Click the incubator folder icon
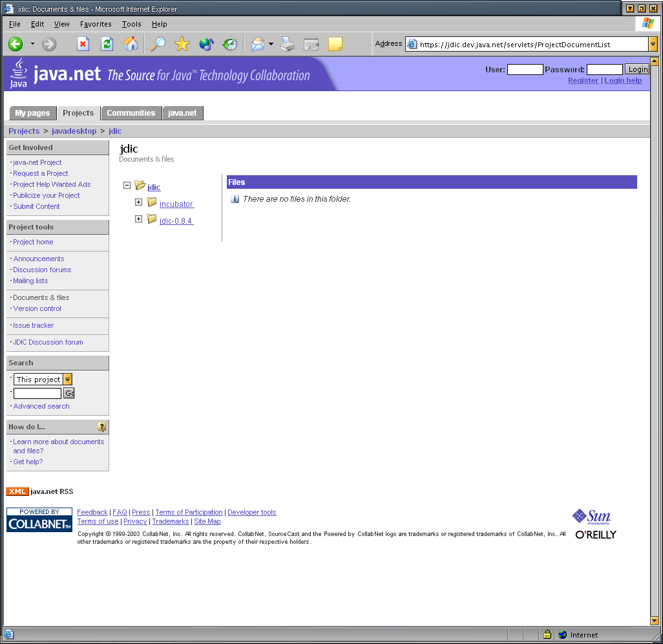Image resolution: width=663 pixels, height=644 pixels. (152, 202)
